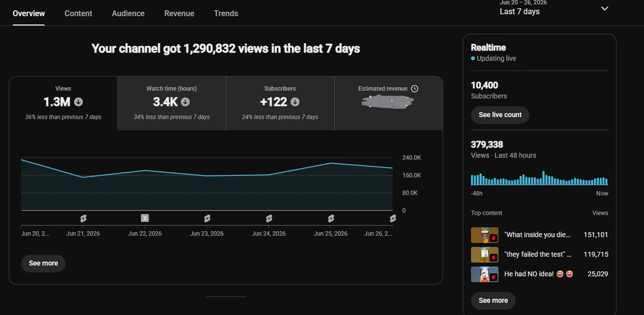Viewport: 644px width, 315px height.
Task: Open the "He had NO idea!" video thumbnail
Action: [x=485, y=274]
